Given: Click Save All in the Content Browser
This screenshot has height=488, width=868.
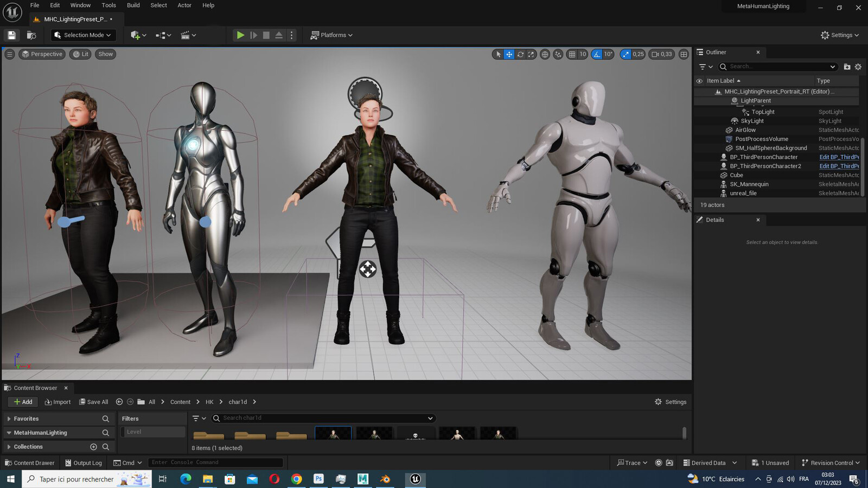Looking at the screenshot, I should click(93, 402).
